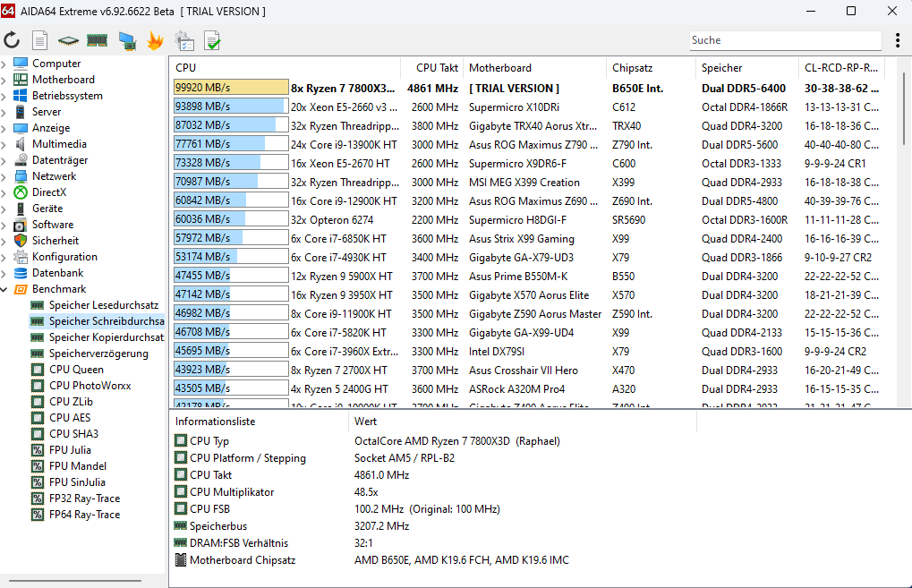Click the Wert column header
The image size is (912, 588).
(x=523, y=421)
